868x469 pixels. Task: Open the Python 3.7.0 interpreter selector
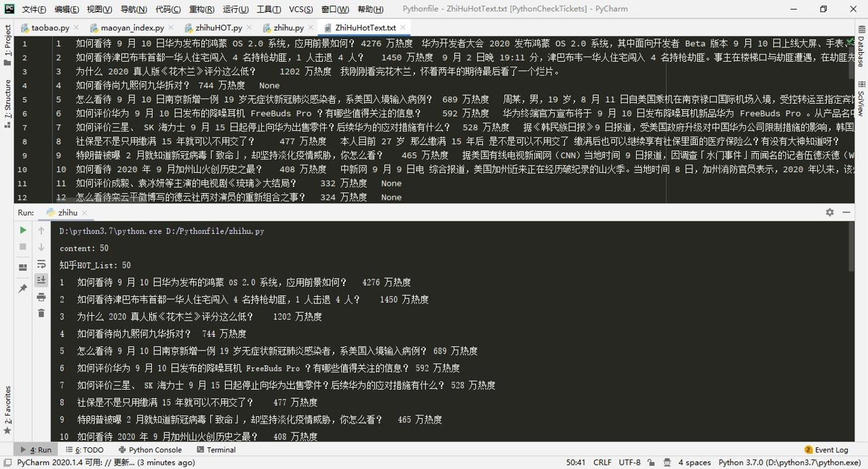click(x=789, y=462)
